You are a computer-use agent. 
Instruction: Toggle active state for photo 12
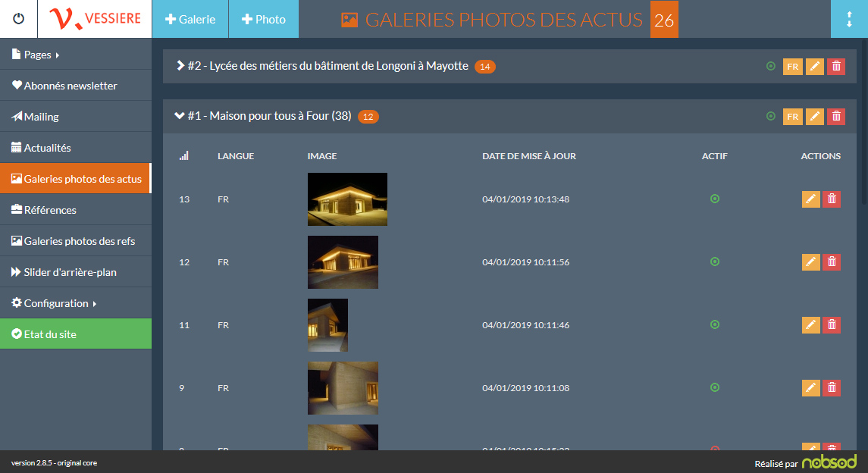tap(715, 262)
